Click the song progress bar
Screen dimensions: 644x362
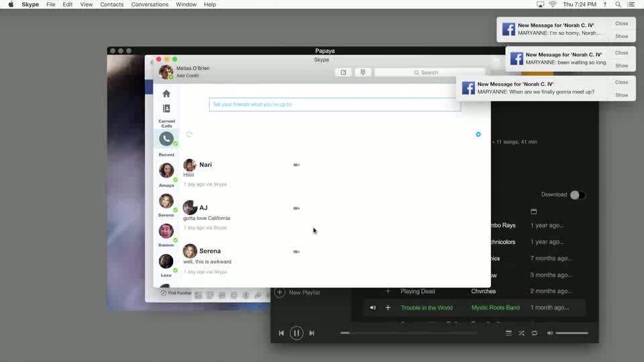[x=409, y=333]
